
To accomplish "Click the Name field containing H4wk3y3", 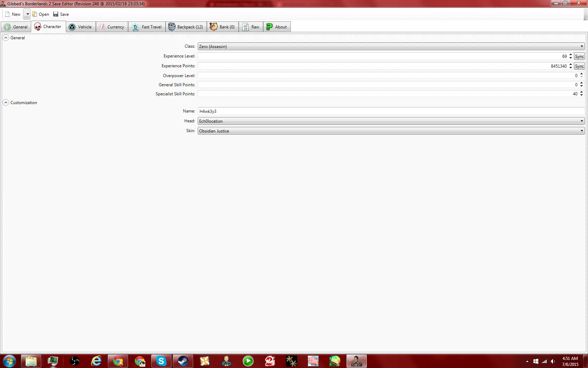I will (x=391, y=111).
